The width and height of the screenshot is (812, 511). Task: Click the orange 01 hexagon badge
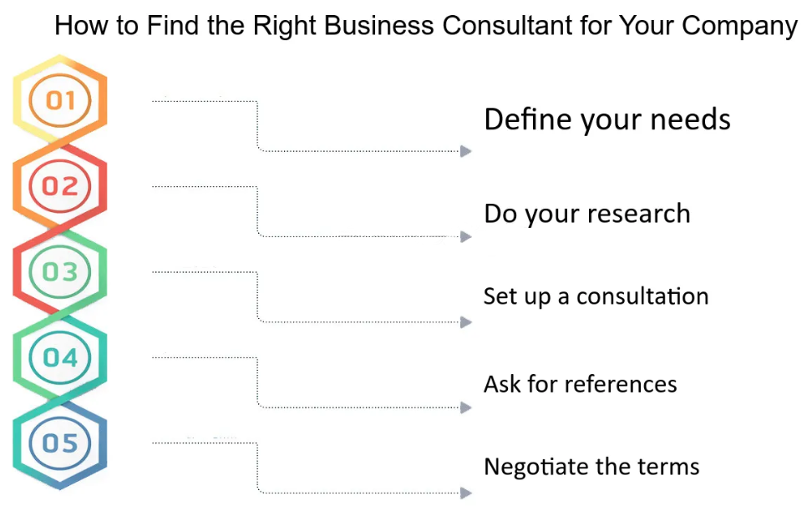[x=60, y=99]
